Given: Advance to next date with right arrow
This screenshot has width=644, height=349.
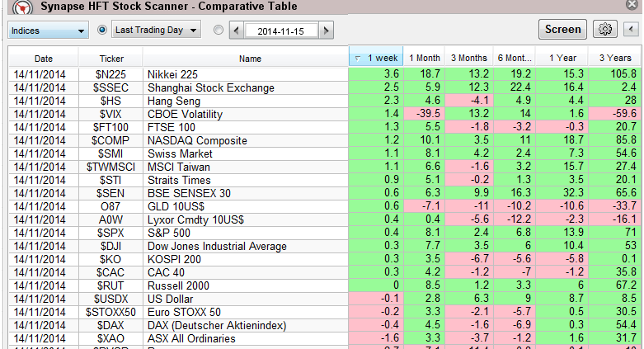Looking at the screenshot, I should [x=327, y=31].
